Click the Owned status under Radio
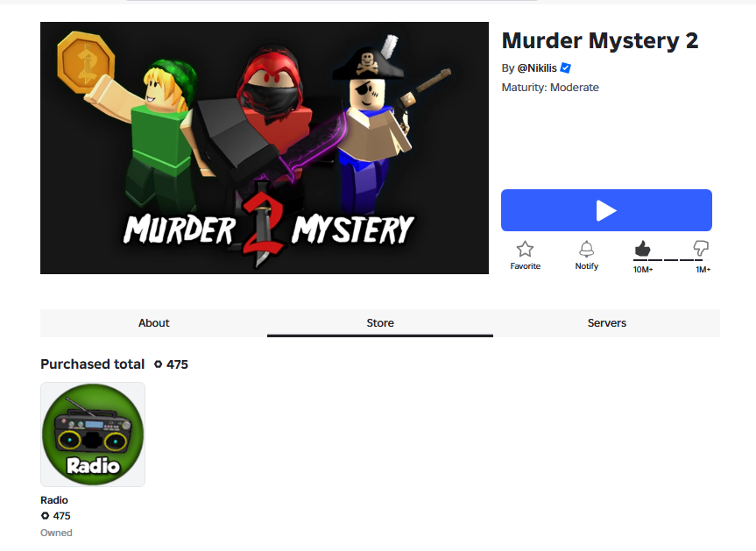 pyautogui.click(x=56, y=533)
